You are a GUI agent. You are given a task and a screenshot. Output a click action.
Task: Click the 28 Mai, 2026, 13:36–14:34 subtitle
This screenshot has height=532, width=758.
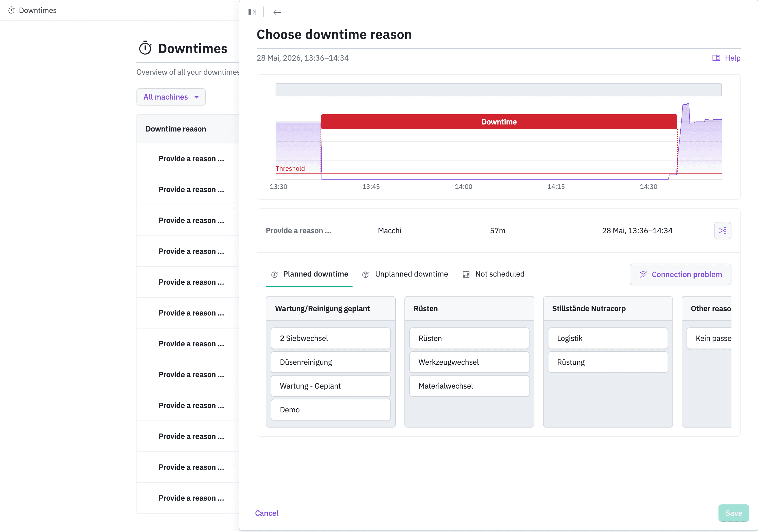[303, 58]
